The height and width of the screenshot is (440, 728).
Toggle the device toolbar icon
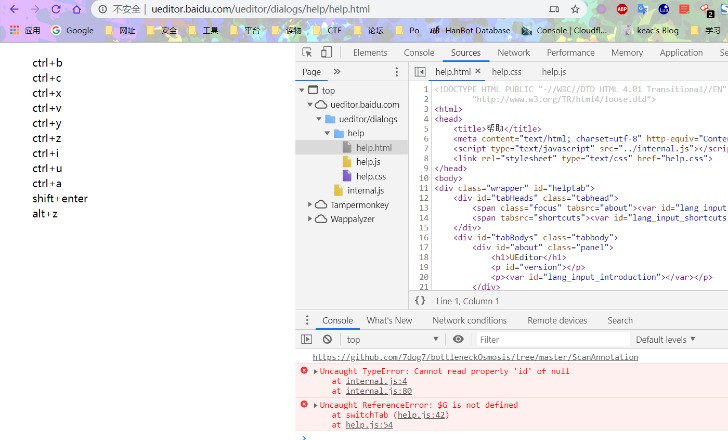click(326, 52)
